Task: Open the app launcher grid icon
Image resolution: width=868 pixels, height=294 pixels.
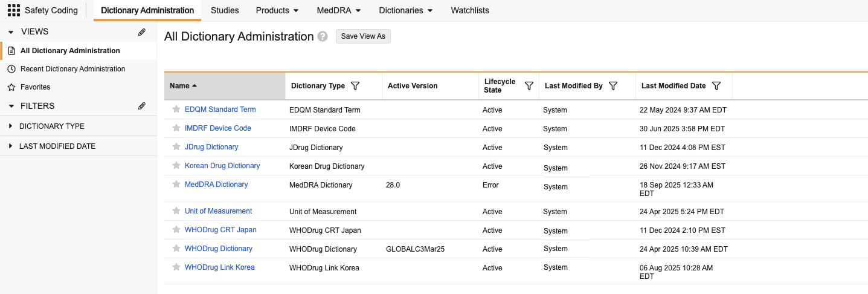Action: click(x=13, y=10)
